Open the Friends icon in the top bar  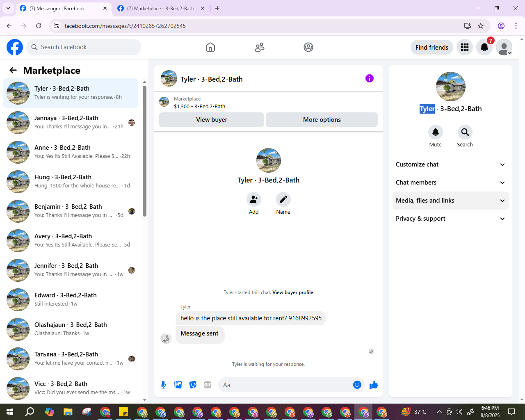click(260, 47)
